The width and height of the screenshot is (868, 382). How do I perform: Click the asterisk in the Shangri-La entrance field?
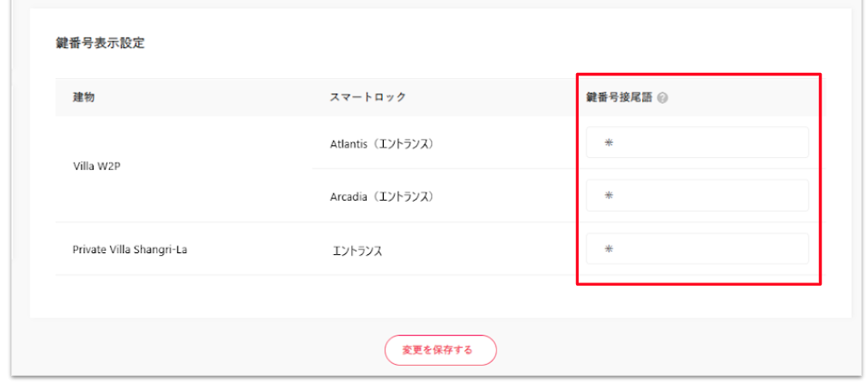(x=609, y=249)
